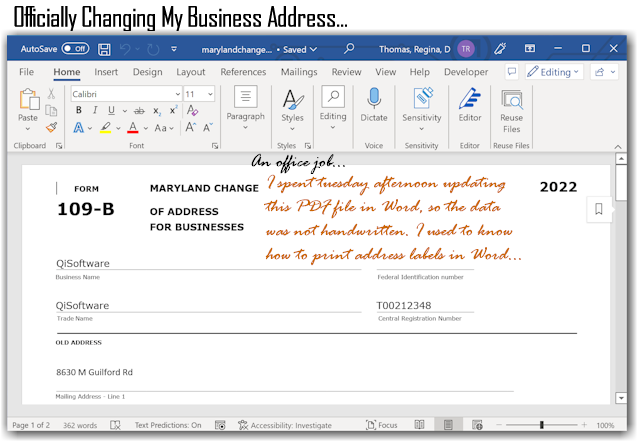The height and width of the screenshot is (443, 639).
Task: Switch to the Home tab
Action: (x=67, y=72)
